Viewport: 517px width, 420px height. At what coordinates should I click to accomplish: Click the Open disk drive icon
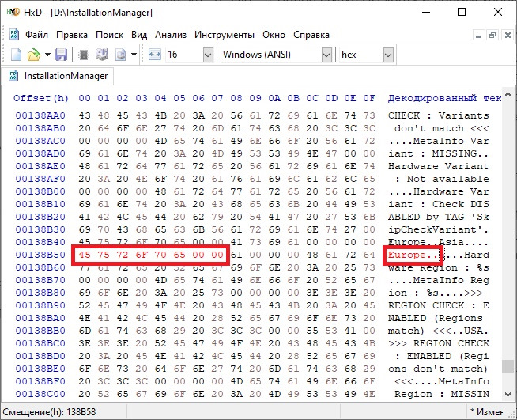point(102,55)
